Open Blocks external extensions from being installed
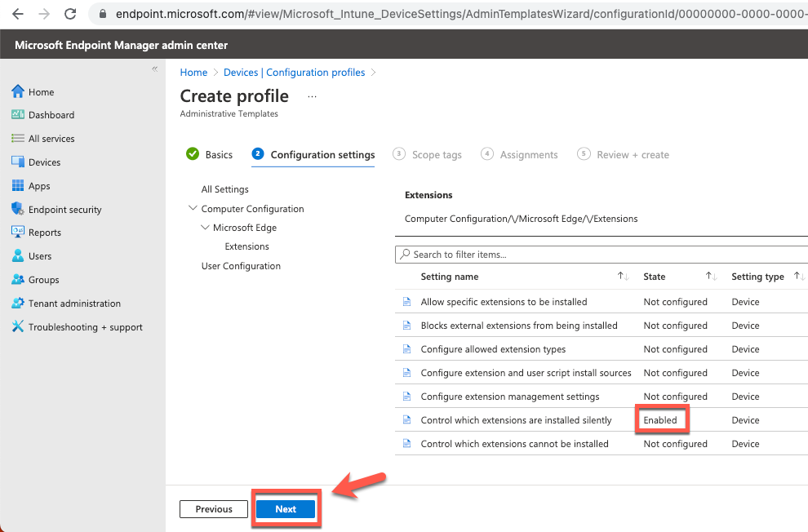Viewport: 808px width, 532px height. pos(519,326)
